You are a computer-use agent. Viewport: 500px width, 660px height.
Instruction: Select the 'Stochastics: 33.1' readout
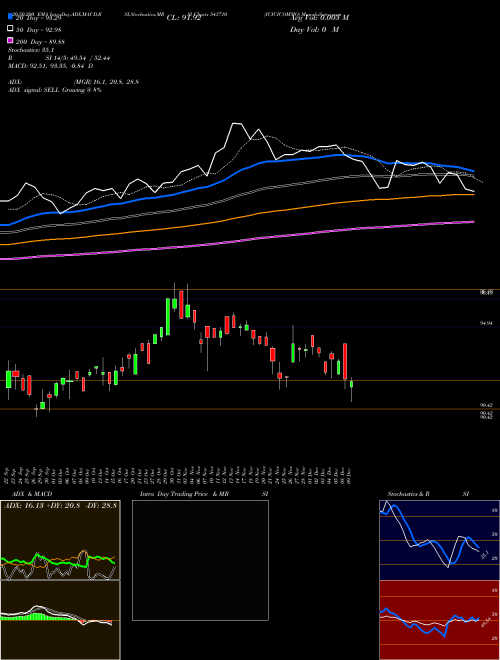coord(31,50)
